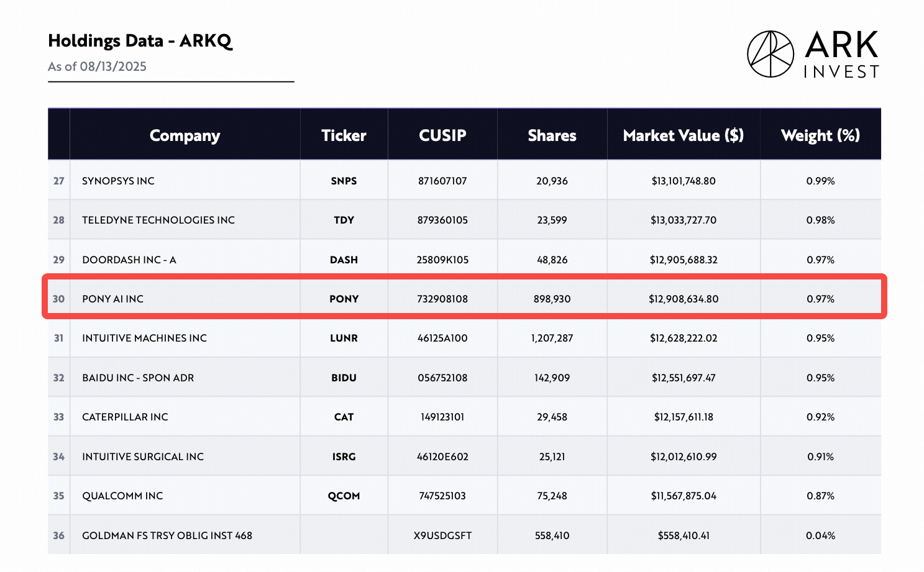
Task: Click the Company column header
Action: [185, 135]
